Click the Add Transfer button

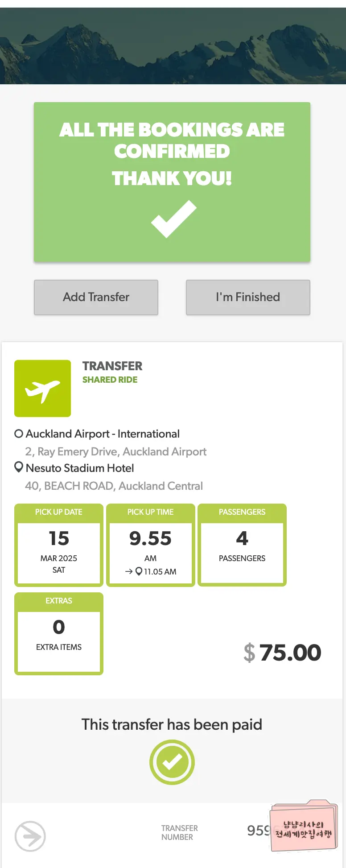(x=96, y=298)
